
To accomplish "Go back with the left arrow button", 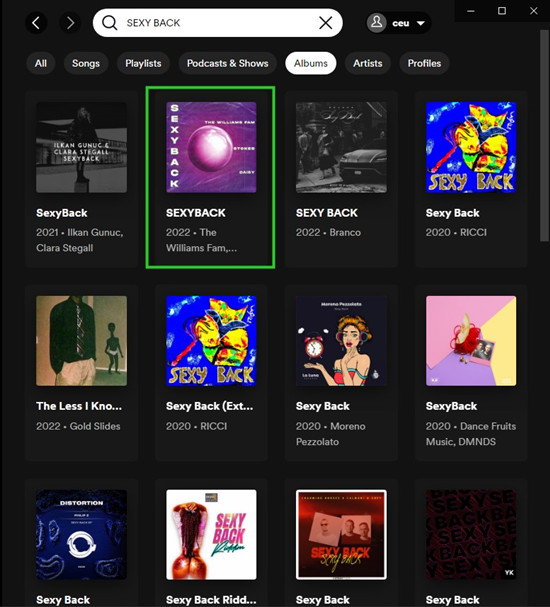I will 36,23.
